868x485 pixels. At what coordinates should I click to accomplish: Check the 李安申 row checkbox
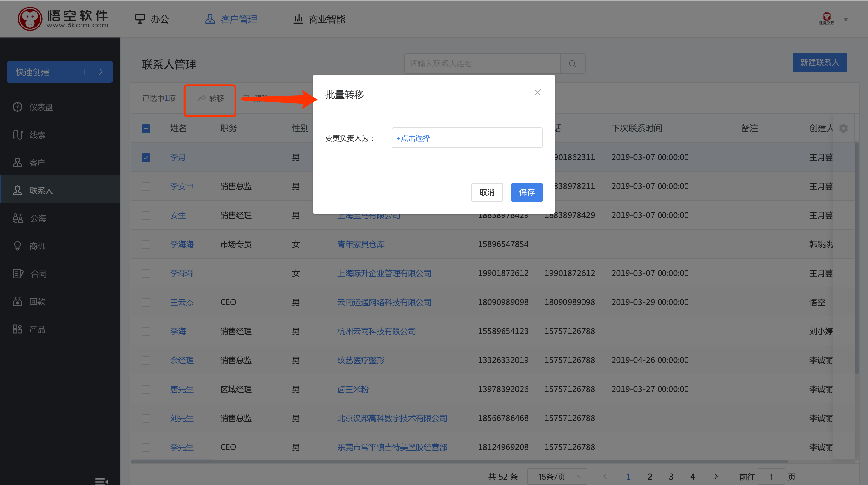pyautogui.click(x=146, y=187)
